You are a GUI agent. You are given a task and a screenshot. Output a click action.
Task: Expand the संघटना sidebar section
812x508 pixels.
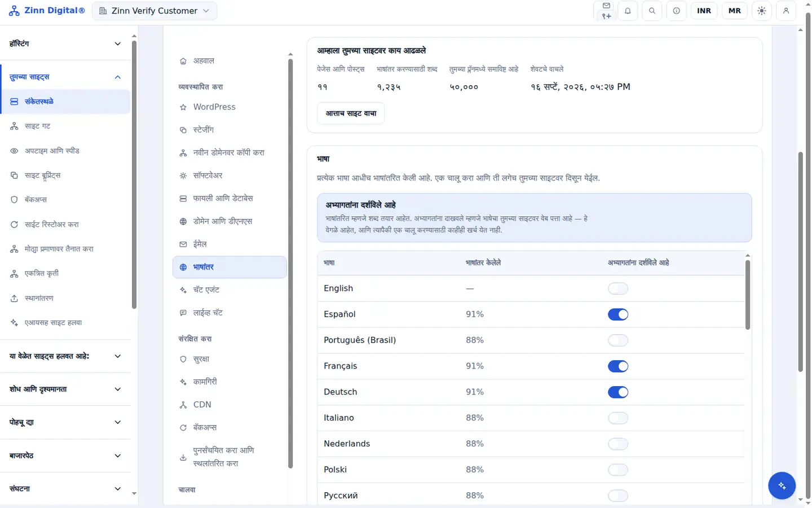(x=65, y=489)
